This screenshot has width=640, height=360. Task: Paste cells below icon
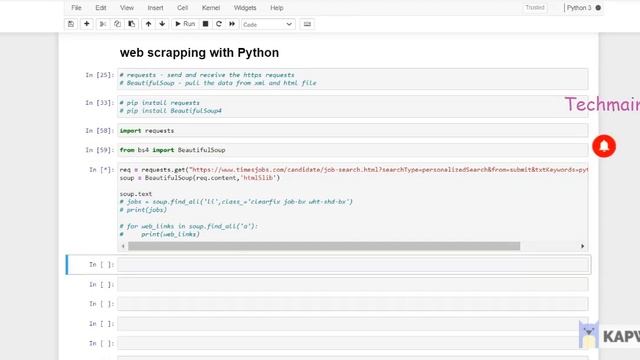(x=131, y=24)
